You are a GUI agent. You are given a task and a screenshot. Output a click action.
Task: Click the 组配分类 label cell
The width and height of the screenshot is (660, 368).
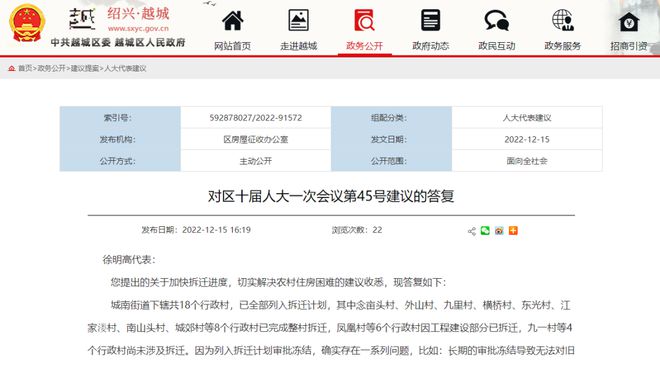(x=391, y=118)
